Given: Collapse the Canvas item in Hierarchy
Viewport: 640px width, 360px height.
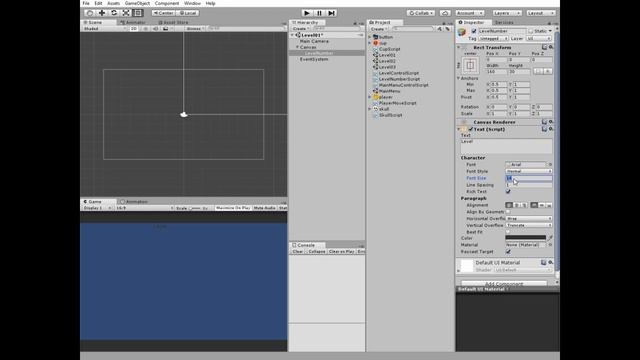Looking at the screenshot, I should tap(297, 47).
